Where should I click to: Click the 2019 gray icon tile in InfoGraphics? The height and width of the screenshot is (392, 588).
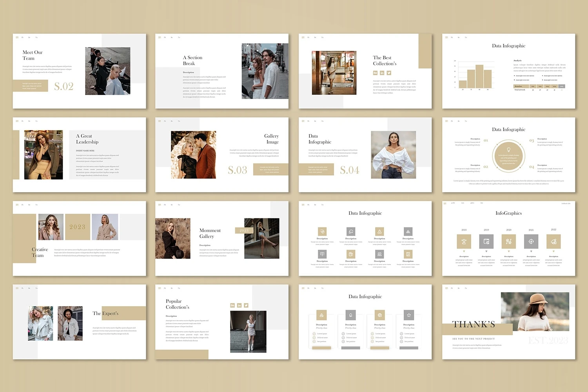[486, 241]
